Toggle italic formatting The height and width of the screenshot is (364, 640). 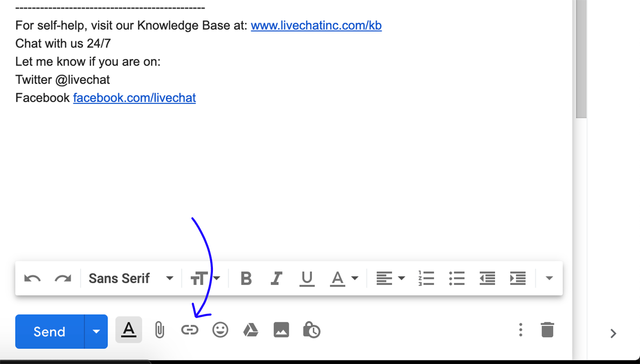276,279
